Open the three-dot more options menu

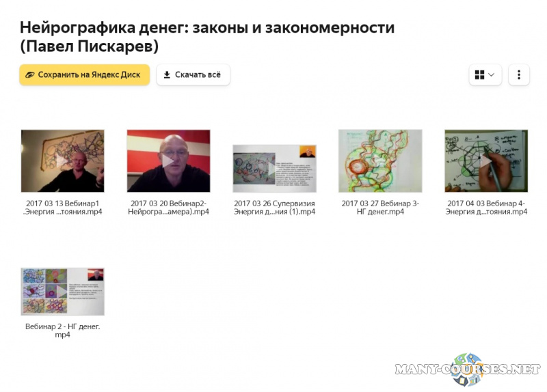click(519, 75)
